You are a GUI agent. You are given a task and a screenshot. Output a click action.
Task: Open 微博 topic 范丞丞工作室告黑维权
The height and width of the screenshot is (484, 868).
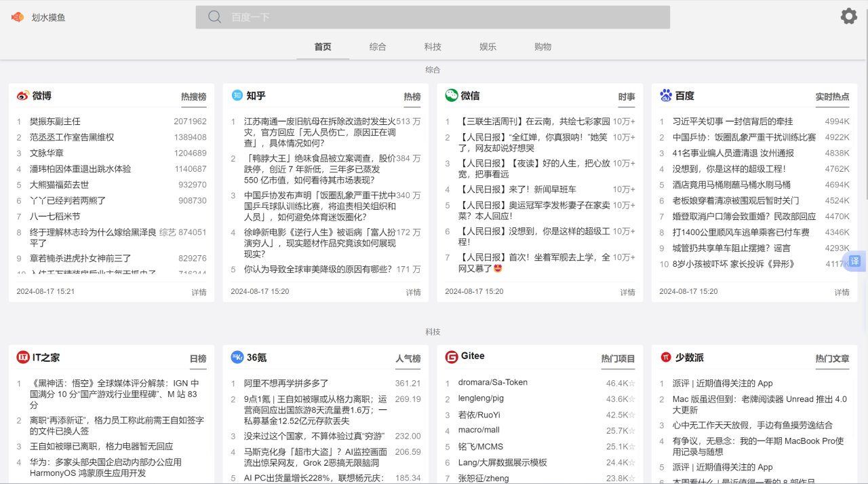click(72, 137)
